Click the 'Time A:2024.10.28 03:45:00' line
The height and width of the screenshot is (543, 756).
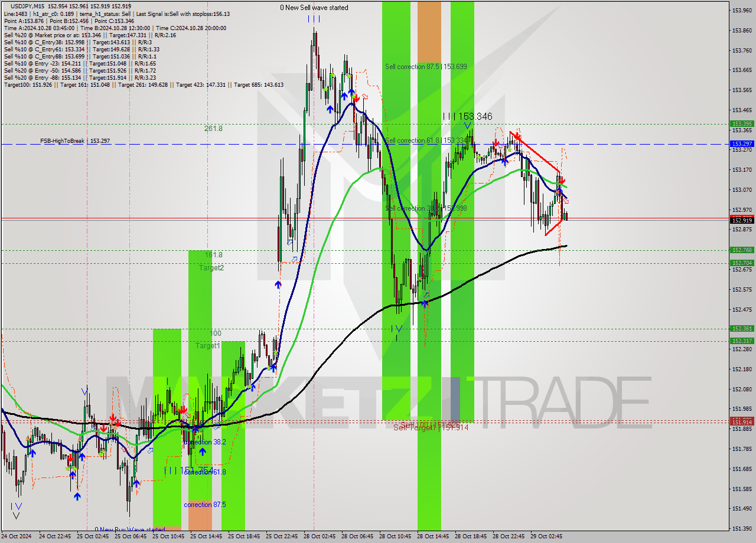point(39,28)
